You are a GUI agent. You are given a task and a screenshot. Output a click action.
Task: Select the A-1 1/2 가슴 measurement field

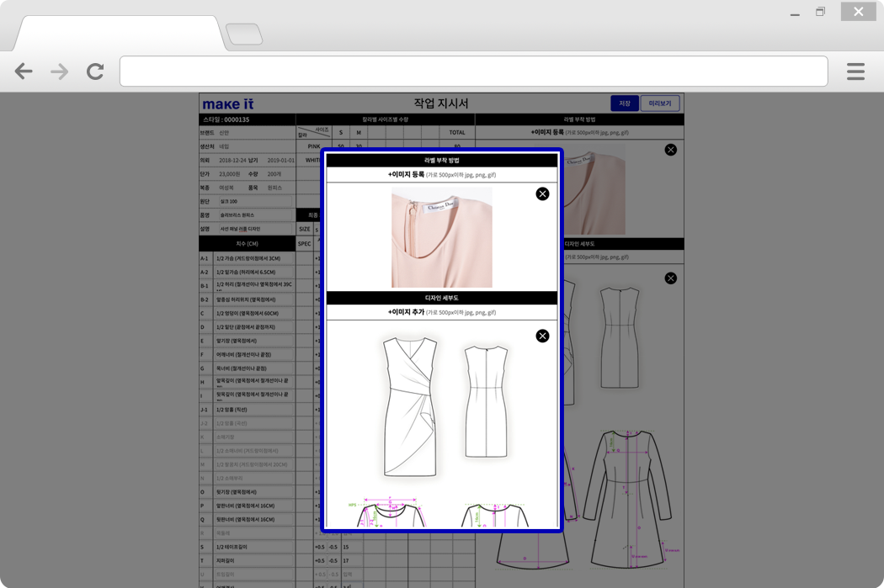253,258
